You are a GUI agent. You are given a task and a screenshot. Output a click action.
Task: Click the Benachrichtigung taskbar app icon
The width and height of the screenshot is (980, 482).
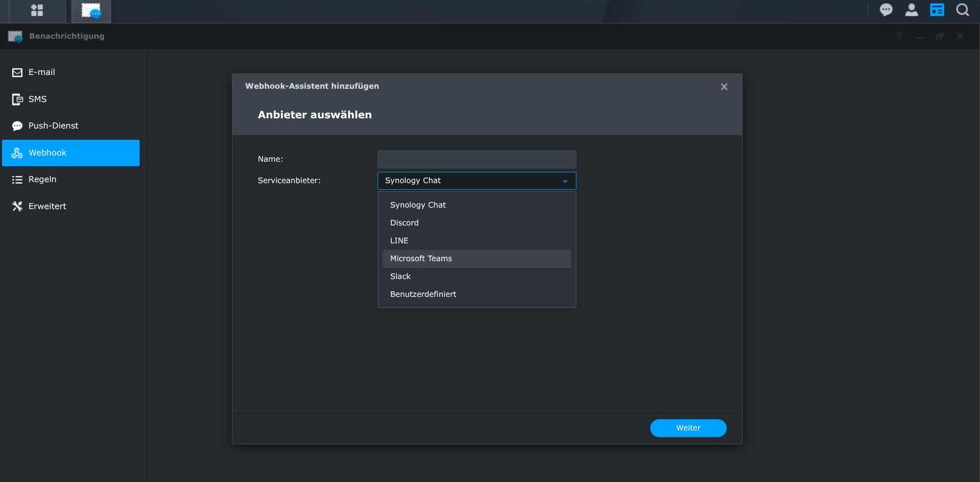(91, 11)
